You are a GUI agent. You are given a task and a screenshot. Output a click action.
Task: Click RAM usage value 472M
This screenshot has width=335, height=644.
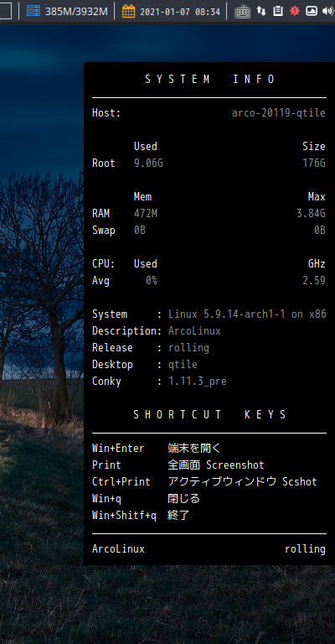(146, 214)
